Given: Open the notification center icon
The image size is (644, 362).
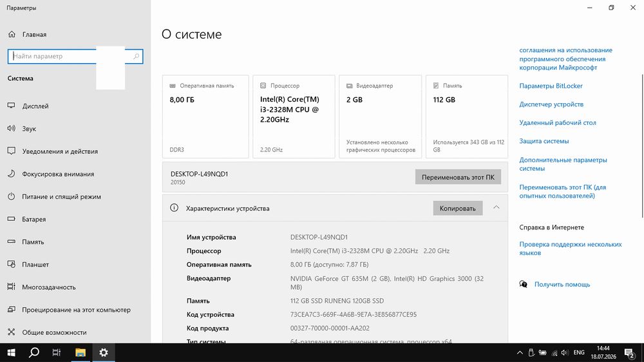Looking at the screenshot, I should click(629, 352).
